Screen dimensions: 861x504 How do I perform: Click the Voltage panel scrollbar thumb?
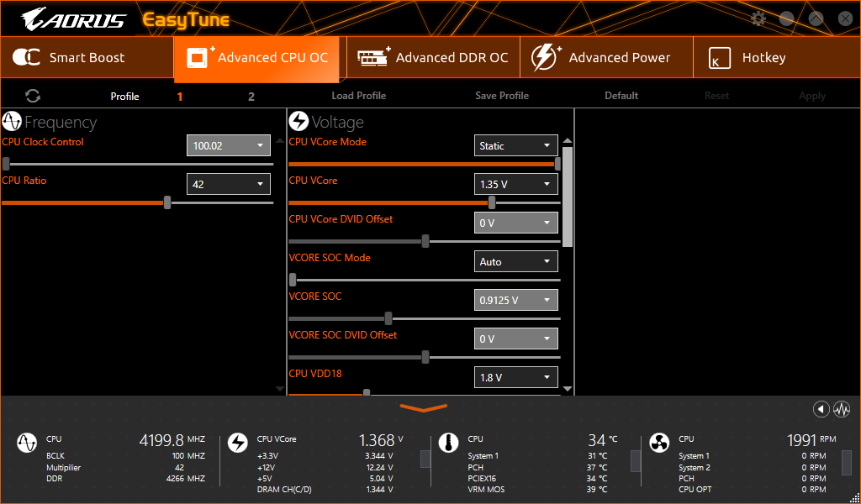pyautogui.click(x=568, y=197)
